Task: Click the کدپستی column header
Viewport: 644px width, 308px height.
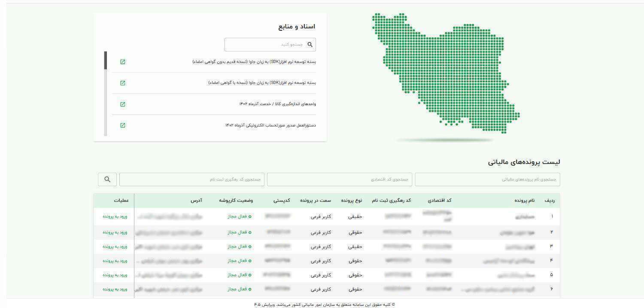Action: [x=282, y=200]
